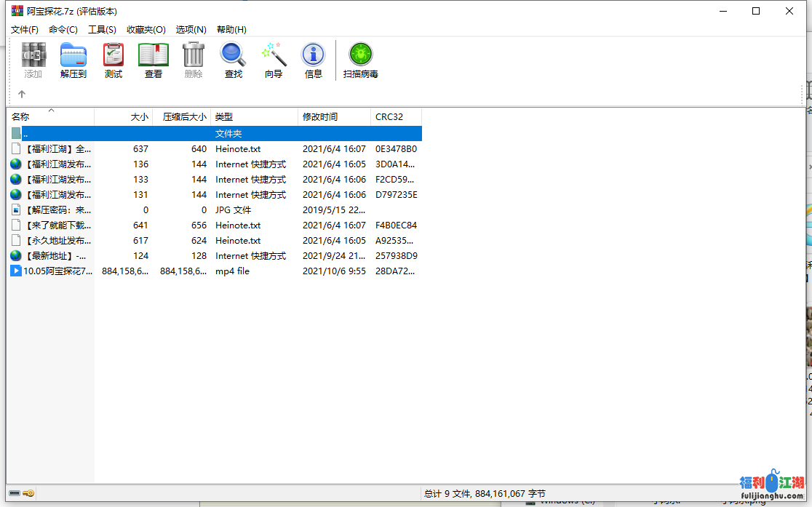This screenshot has height=507, width=812.
Task: Sort by 修改时间 column header
Action: [320, 117]
